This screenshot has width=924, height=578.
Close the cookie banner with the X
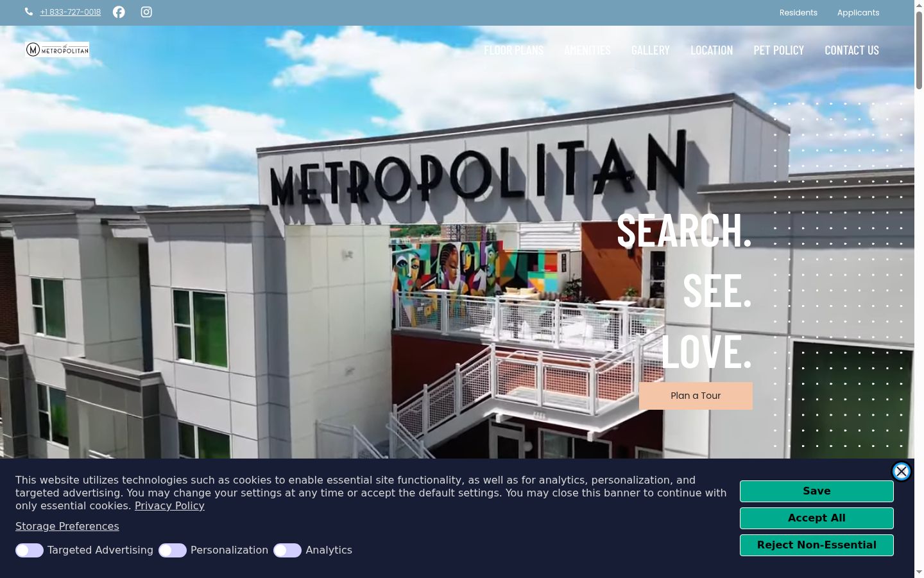902,471
